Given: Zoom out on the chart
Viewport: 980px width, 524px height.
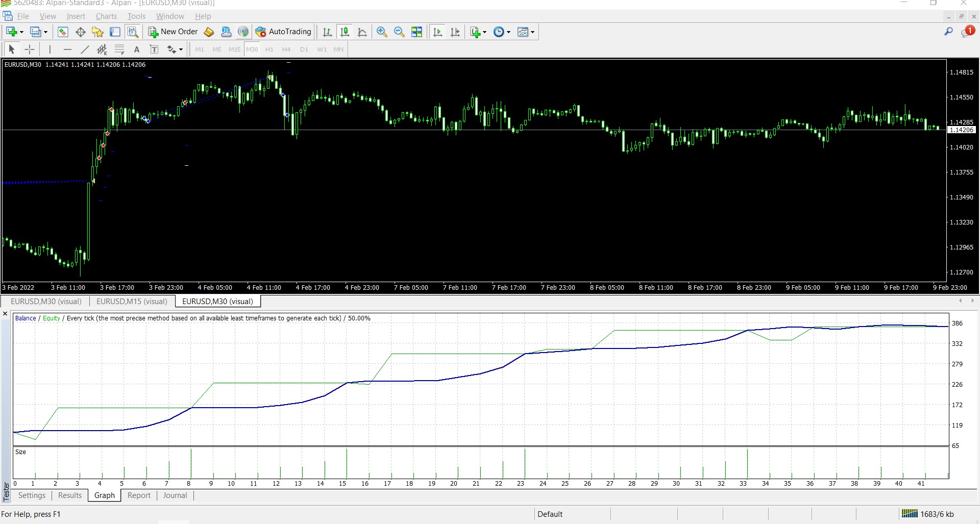Looking at the screenshot, I should [399, 32].
